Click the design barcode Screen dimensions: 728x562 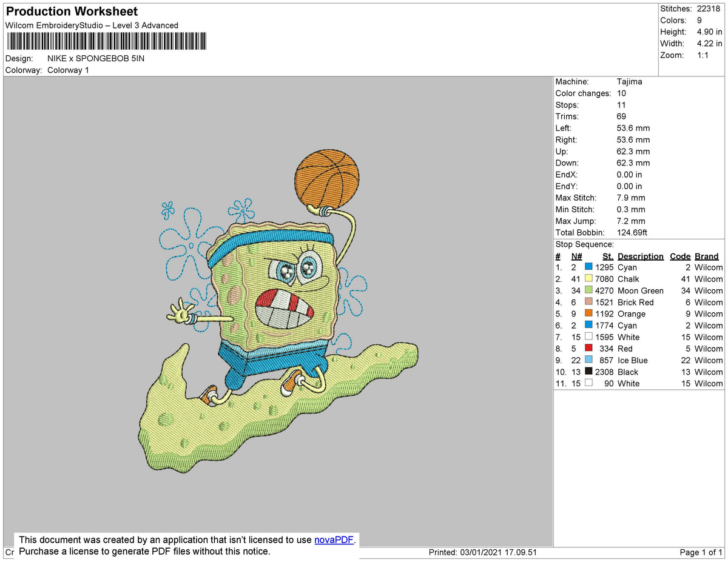(106, 41)
